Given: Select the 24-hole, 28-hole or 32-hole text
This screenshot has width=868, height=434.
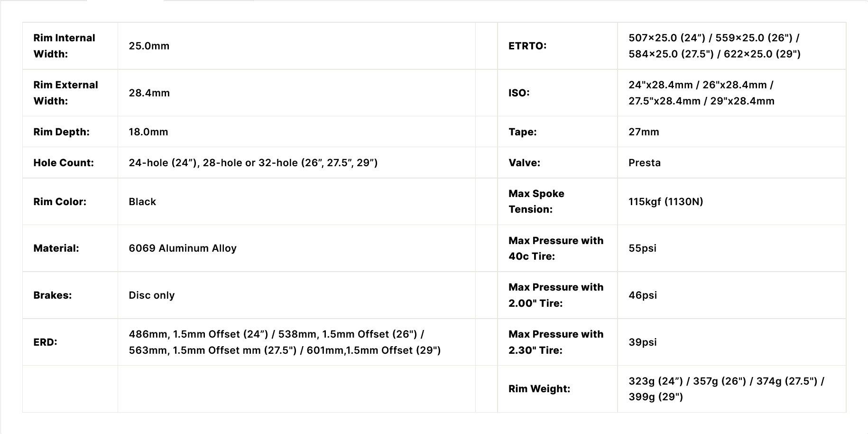Looking at the screenshot, I should pyautogui.click(x=253, y=163).
